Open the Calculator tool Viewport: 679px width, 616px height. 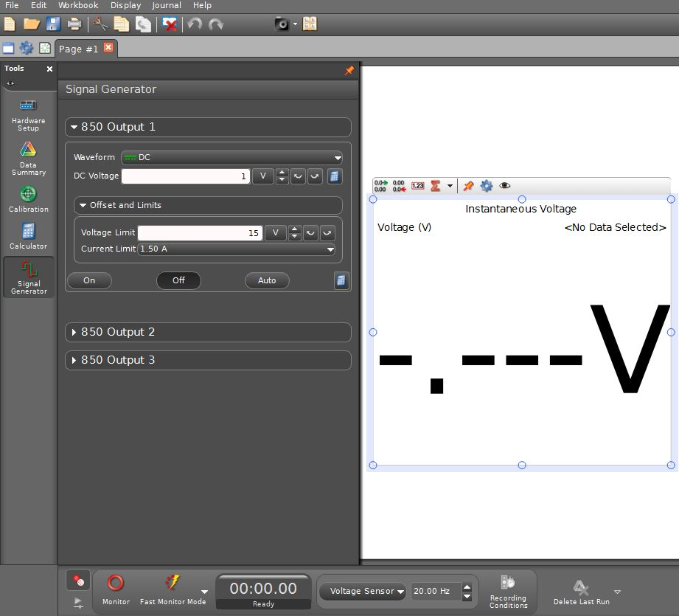28,236
